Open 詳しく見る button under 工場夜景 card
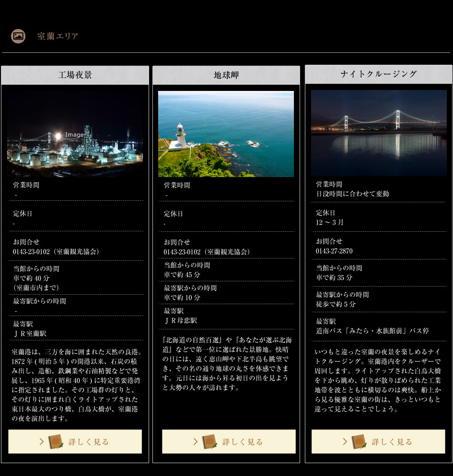Image resolution: width=453 pixels, height=476 pixels. (75, 441)
